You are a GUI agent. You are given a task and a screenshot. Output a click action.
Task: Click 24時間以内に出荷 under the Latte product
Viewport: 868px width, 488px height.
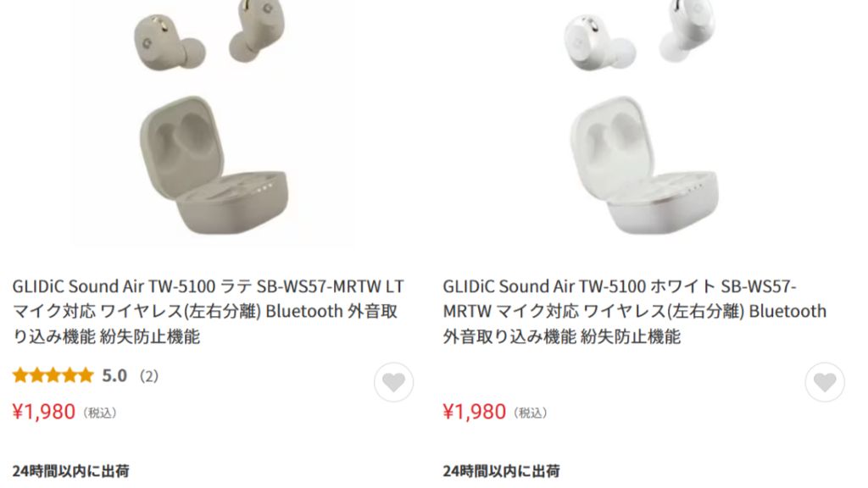(x=71, y=471)
